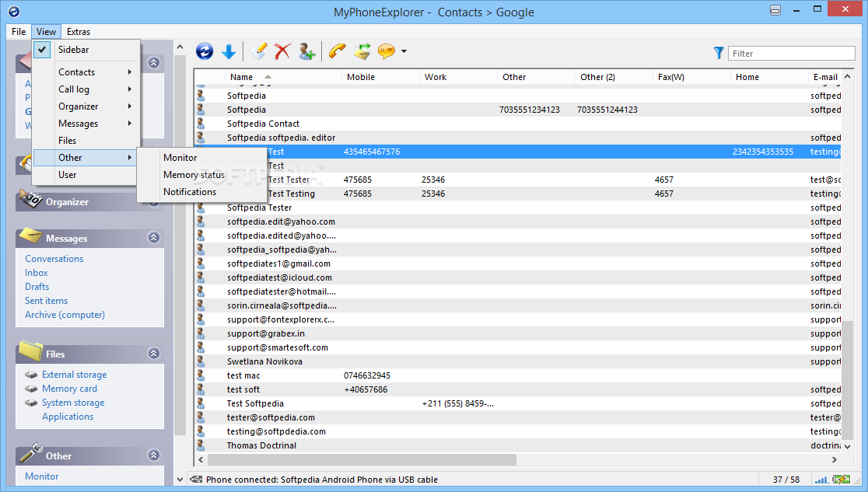Select contact Softpedia Contact row
868x492 pixels.
(517, 124)
